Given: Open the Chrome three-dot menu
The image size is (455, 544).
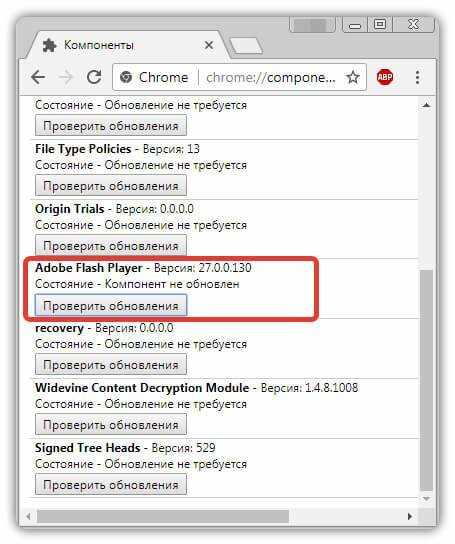Looking at the screenshot, I should [x=417, y=77].
